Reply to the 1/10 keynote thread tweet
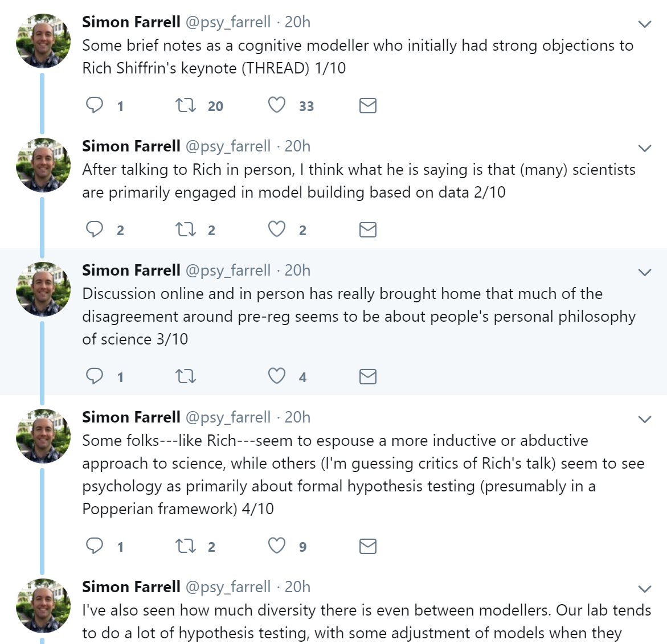This screenshot has height=644, width=667. tap(95, 105)
